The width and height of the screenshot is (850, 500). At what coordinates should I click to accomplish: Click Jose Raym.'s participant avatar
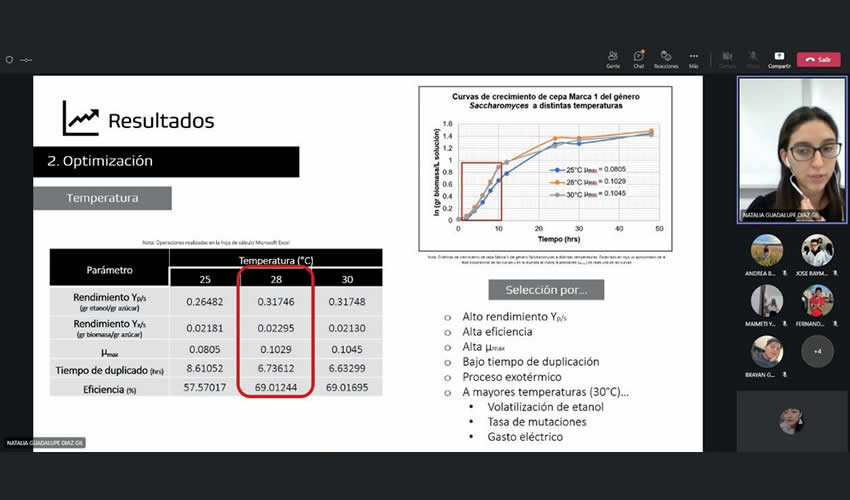pos(817,250)
